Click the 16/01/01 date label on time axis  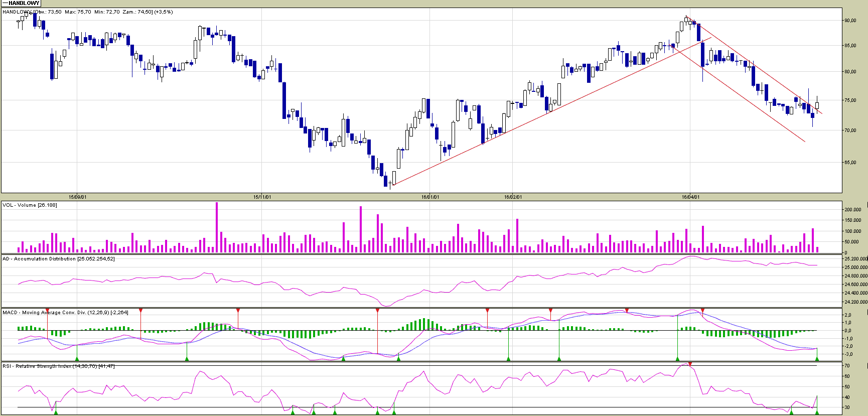(430, 197)
